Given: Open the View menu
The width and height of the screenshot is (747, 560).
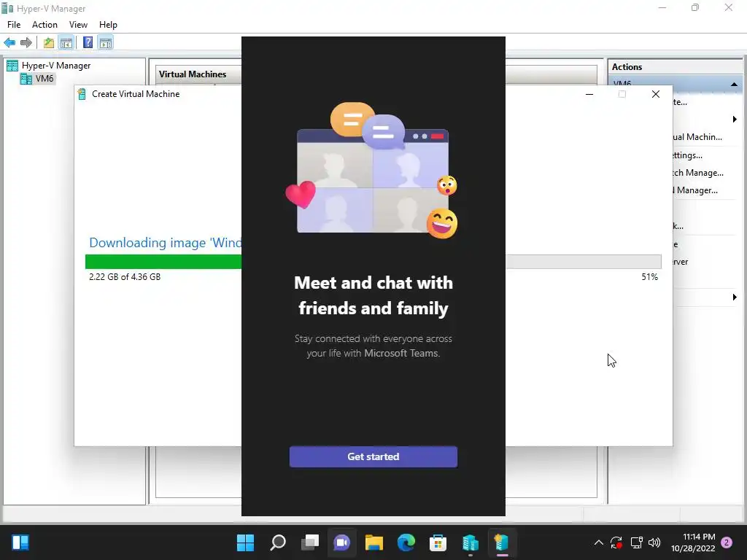Looking at the screenshot, I should [78, 25].
